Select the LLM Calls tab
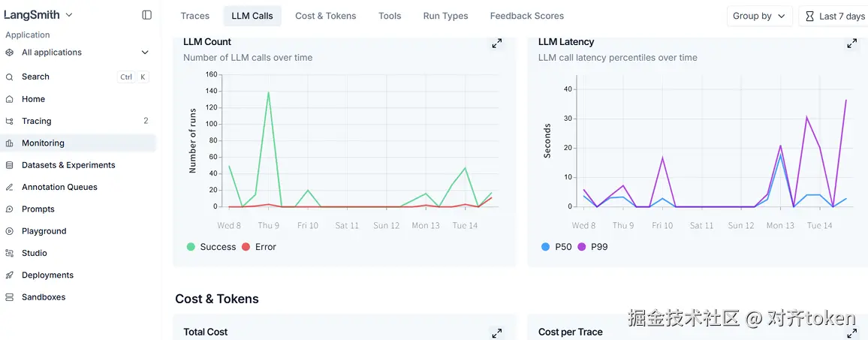This screenshot has height=340, width=868. click(x=252, y=16)
